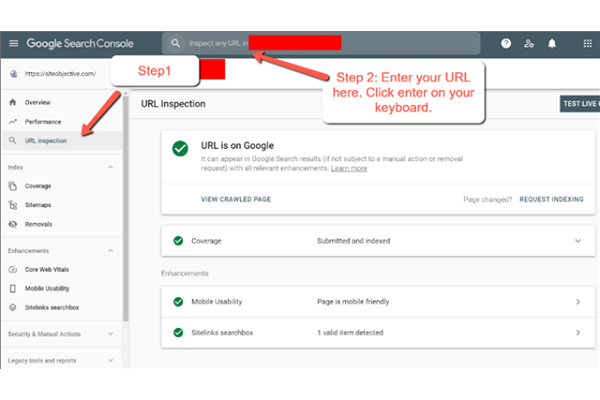Click green check icon in Coverage row
600x400 pixels.
[x=178, y=241]
